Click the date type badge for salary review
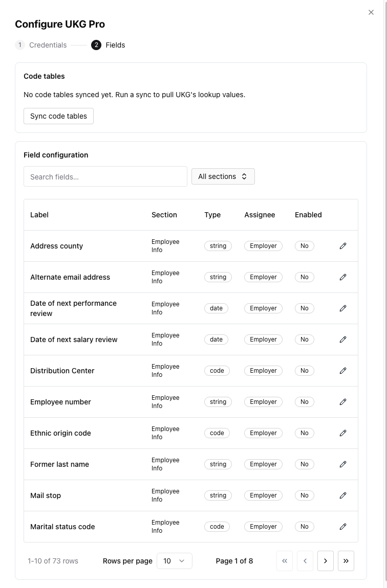Screen dimensions: 387x588 216,340
